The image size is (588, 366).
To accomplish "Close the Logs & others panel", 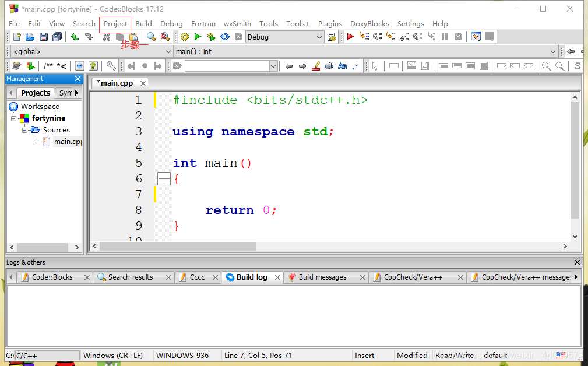I will point(577,262).
